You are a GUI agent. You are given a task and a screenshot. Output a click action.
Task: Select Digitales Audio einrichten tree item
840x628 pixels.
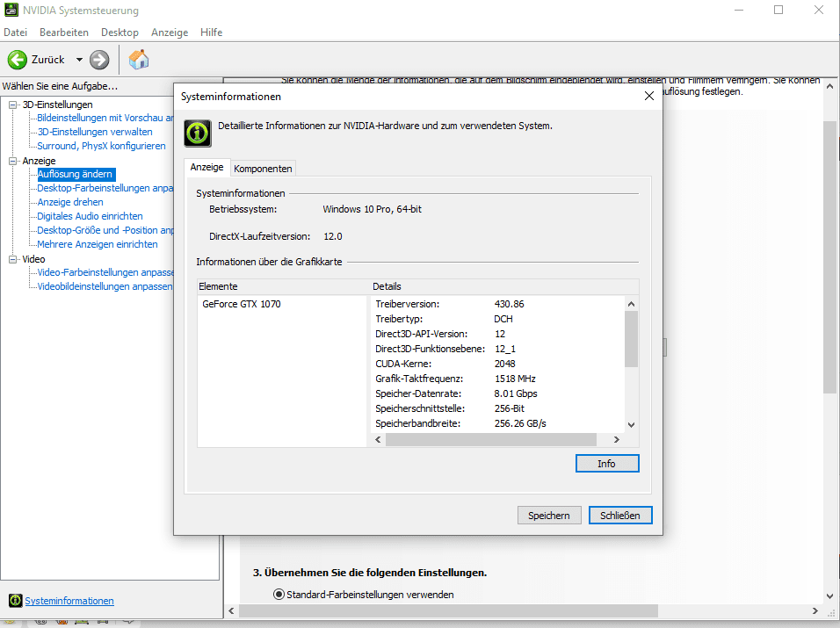tap(90, 216)
